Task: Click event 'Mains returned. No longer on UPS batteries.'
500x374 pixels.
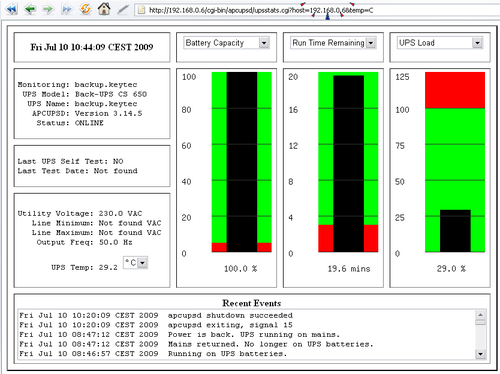Action: click(271, 344)
